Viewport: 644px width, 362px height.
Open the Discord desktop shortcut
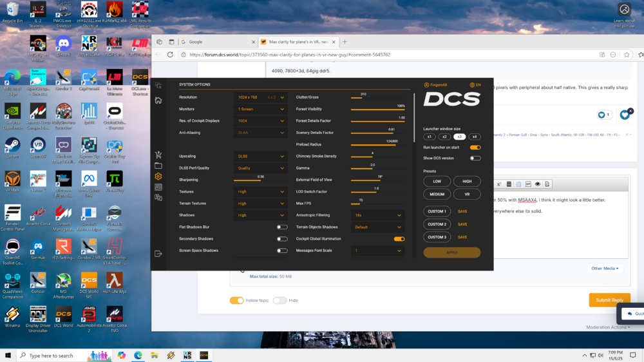click(x=64, y=46)
